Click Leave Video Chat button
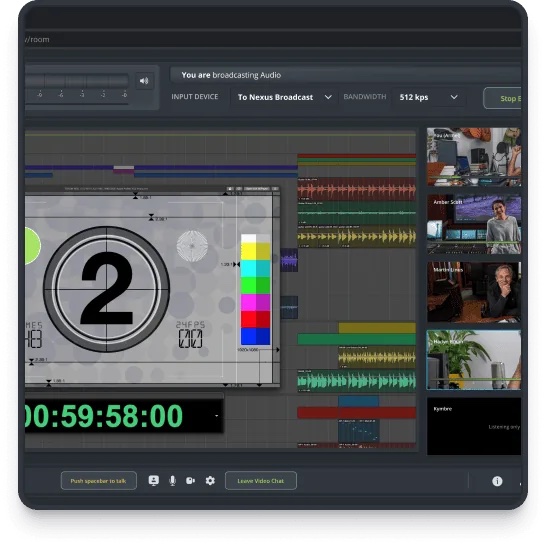 [261, 481]
